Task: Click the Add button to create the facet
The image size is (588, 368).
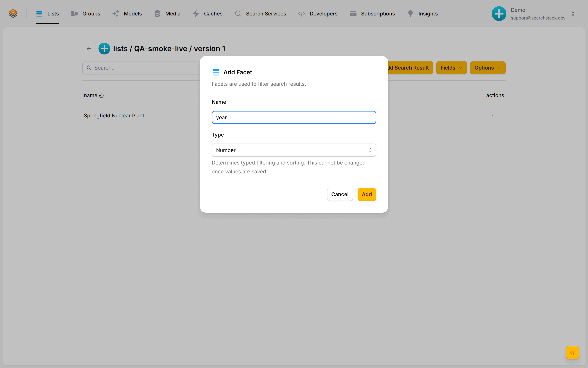Action: point(367,194)
